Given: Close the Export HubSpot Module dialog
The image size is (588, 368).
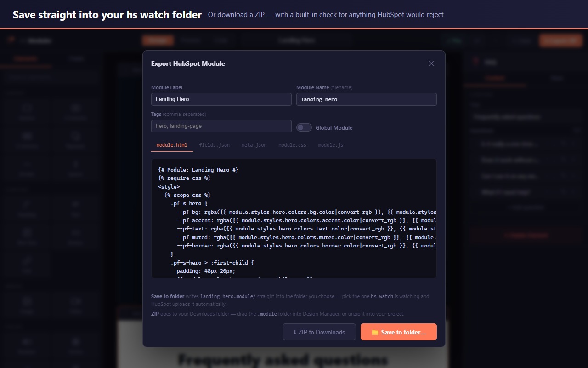Looking at the screenshot, I should point(431,63).
